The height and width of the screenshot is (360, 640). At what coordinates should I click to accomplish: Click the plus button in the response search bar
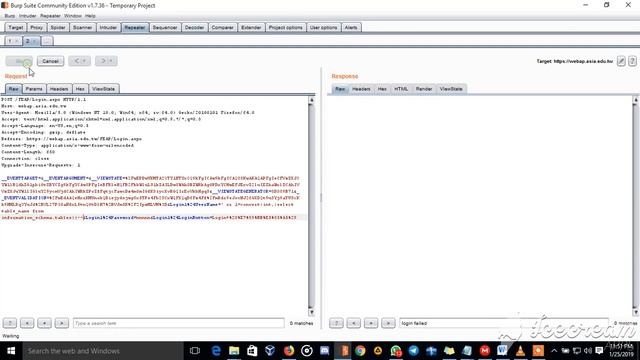(x=371, y=323)
